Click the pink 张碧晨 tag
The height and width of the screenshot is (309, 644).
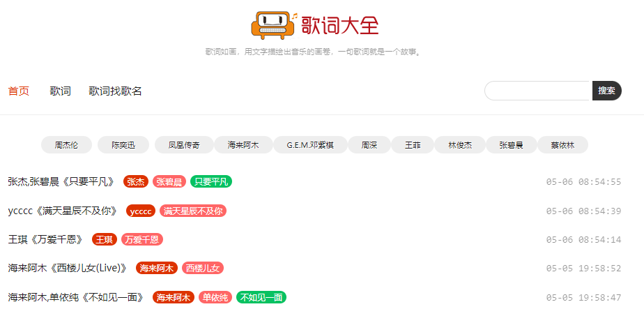pos(169,181)
